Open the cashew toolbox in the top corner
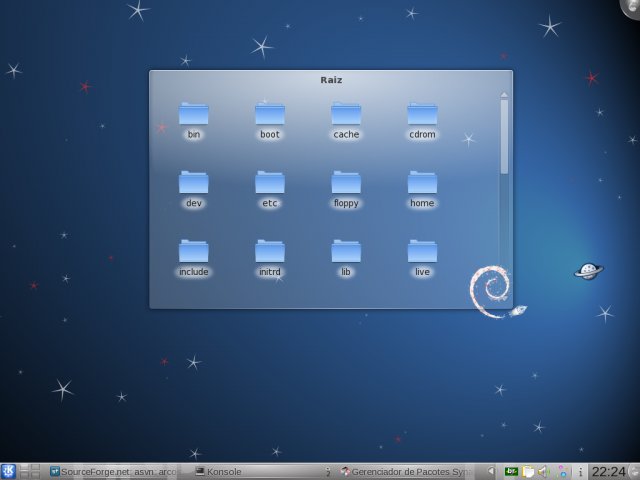The image size is (640, 480). coord(631,7)
